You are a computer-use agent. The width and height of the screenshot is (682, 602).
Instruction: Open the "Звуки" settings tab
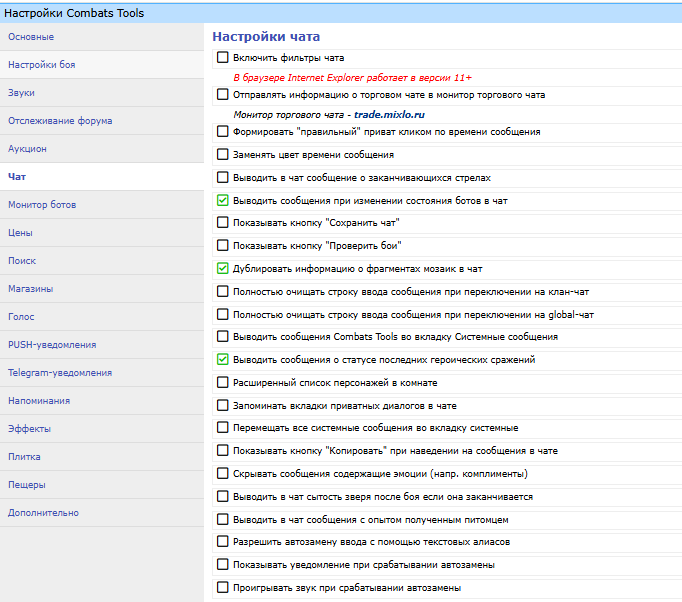pyautogui.click(x=22, y=93)
